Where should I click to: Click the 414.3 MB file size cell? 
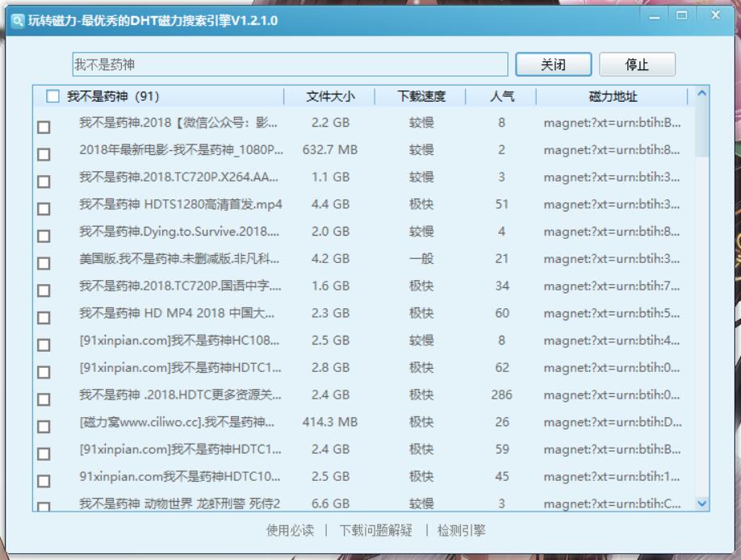pos(330,422)
